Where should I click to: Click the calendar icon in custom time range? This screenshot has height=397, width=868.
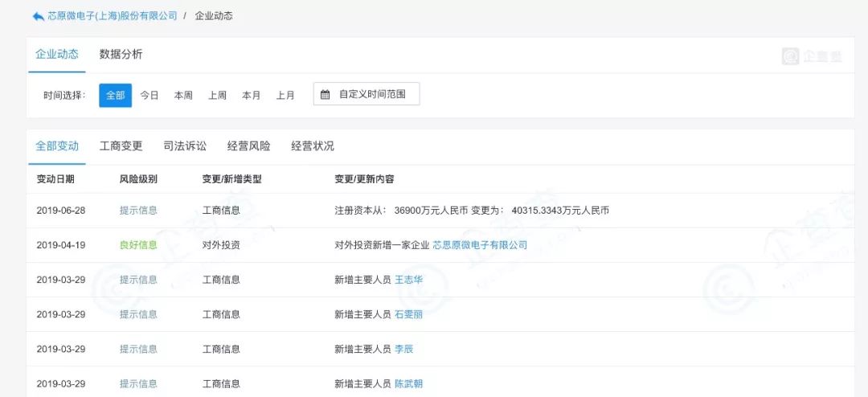pos(325,94)
